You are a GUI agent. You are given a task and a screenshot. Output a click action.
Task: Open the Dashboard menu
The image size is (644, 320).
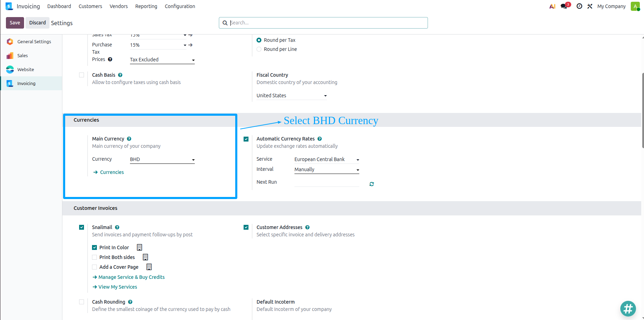pyautogui.click(x=59, y=6)
